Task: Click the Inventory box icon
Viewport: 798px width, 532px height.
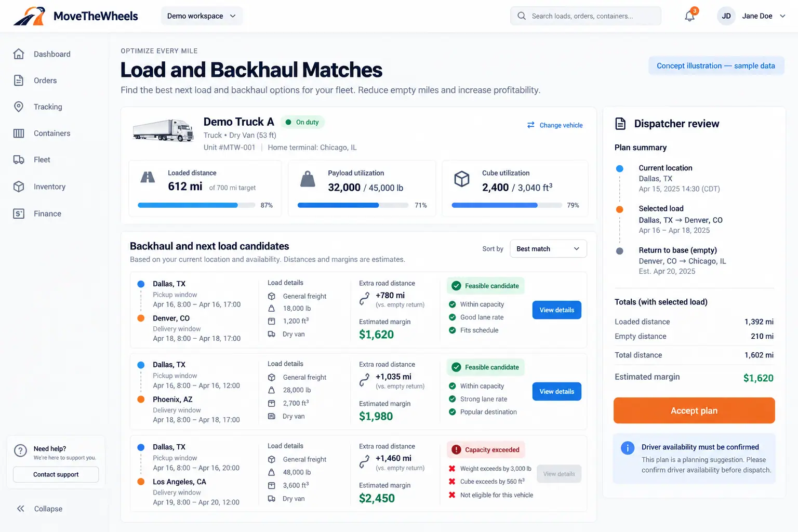Action: [19, 187]
